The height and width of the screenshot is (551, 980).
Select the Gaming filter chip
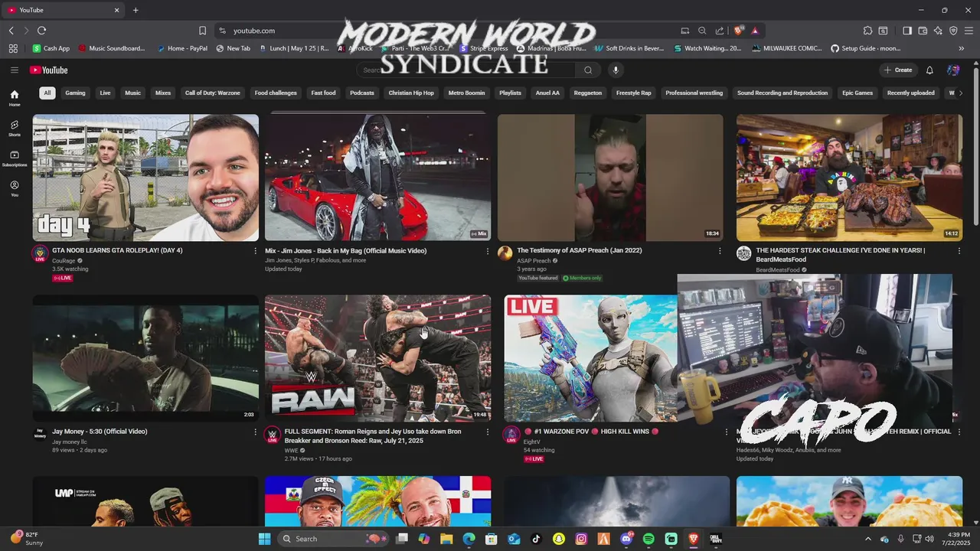pyautogui.click(x=75, y=93)
